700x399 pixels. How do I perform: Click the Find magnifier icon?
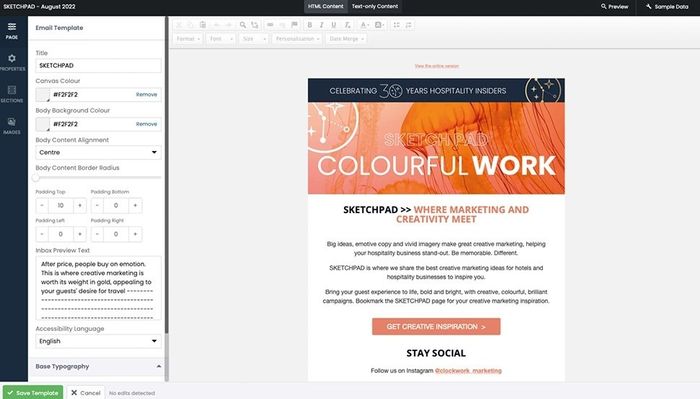pos(242,25)
